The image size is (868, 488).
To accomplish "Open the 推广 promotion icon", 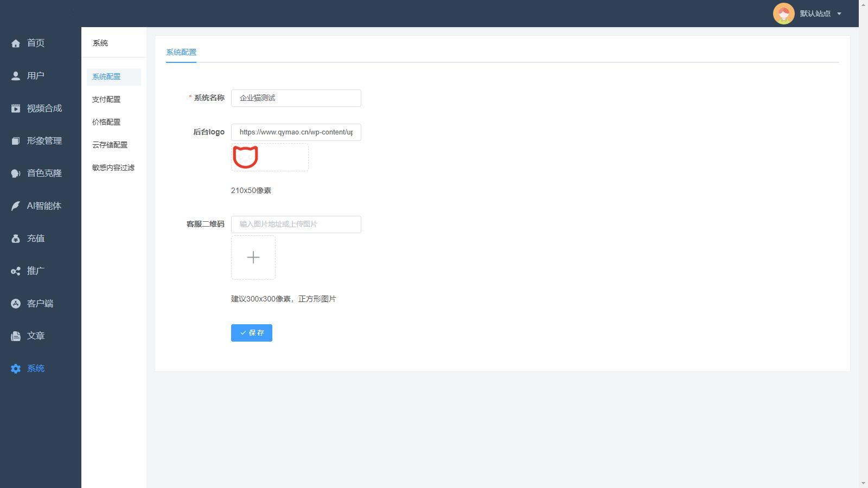I will pyautogui.click(x=15, y=271).
